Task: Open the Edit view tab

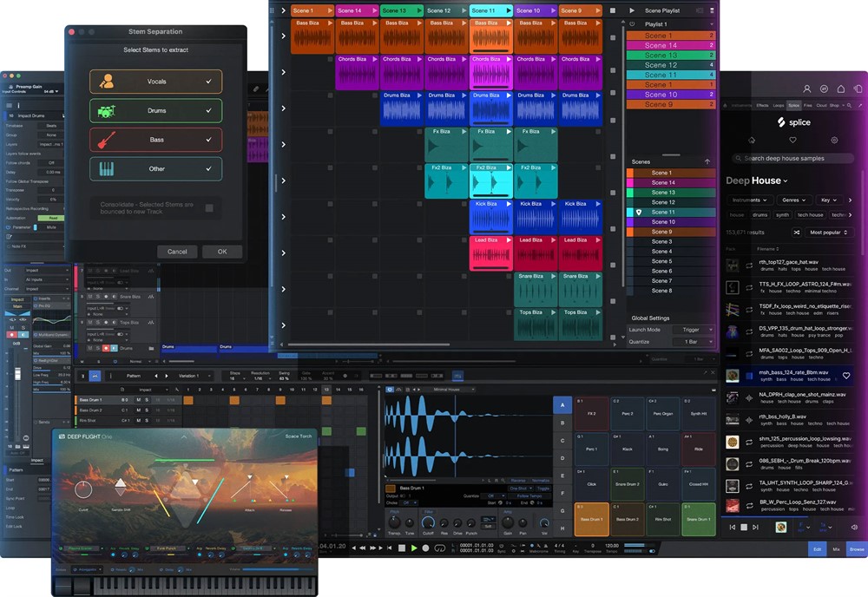Action: pyautogui.click(x=817, y=549)
